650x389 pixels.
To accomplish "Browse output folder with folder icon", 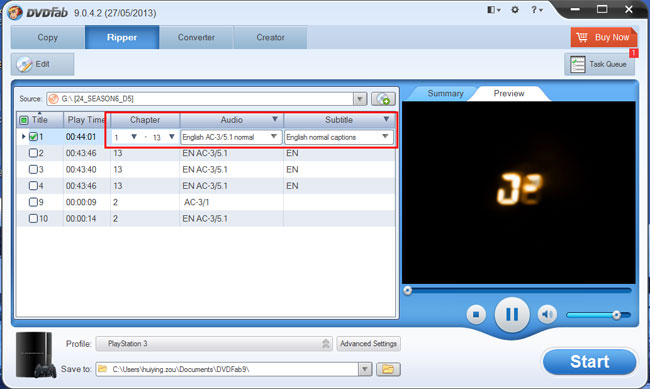I will point(388,369).
